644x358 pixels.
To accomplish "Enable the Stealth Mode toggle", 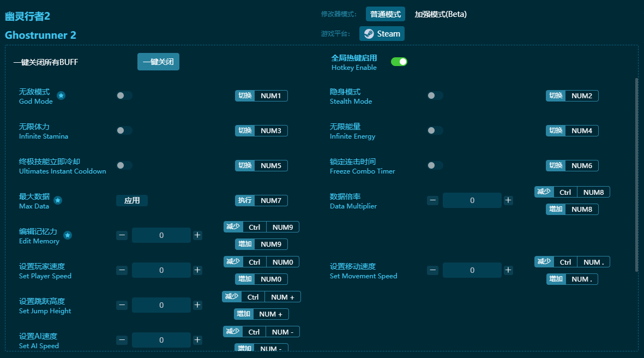I will pos(435,96).
